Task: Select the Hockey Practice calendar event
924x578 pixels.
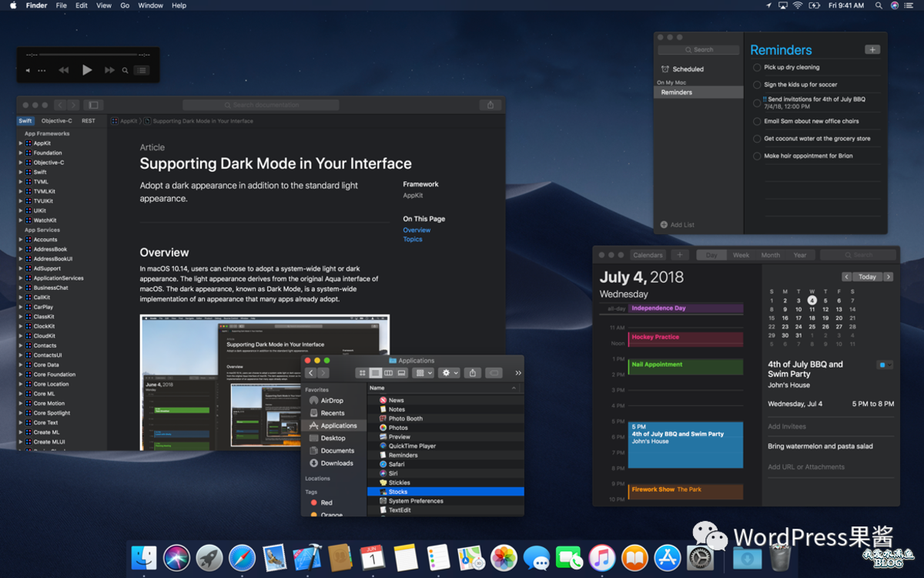Action: [686, 339]
